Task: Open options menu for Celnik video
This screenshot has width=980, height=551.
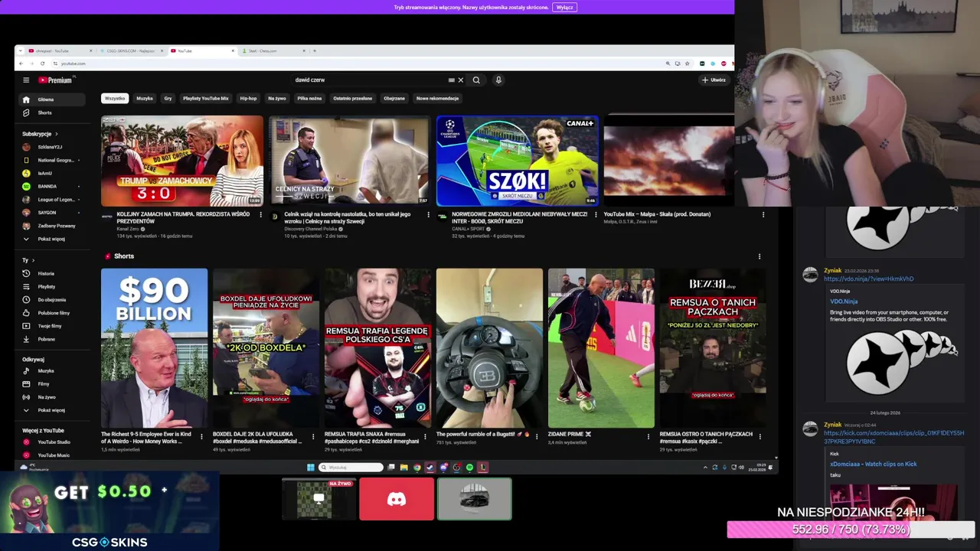Action: pyautogui.click(x=428, y=215)
